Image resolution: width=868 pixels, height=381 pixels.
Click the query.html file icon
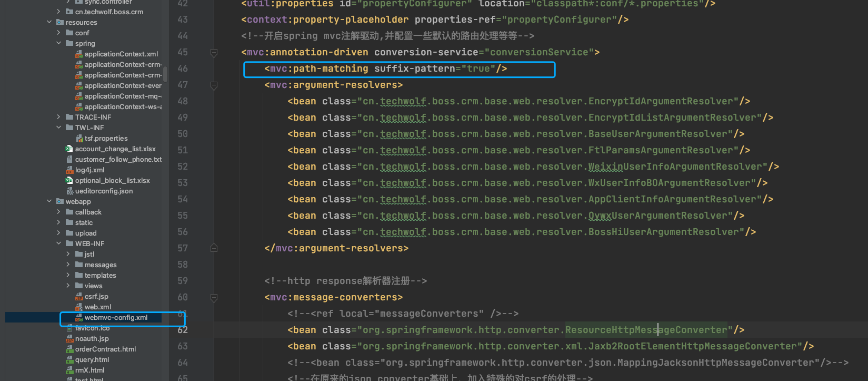coord(69,360)
